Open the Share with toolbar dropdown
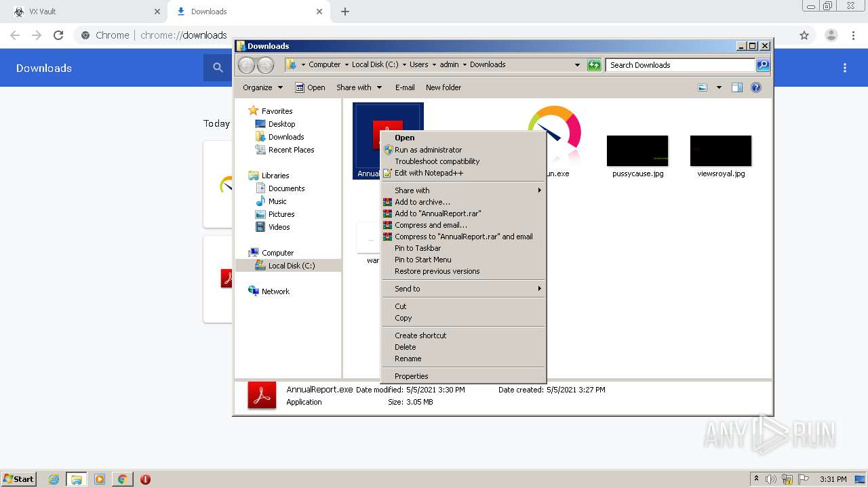 359,87
